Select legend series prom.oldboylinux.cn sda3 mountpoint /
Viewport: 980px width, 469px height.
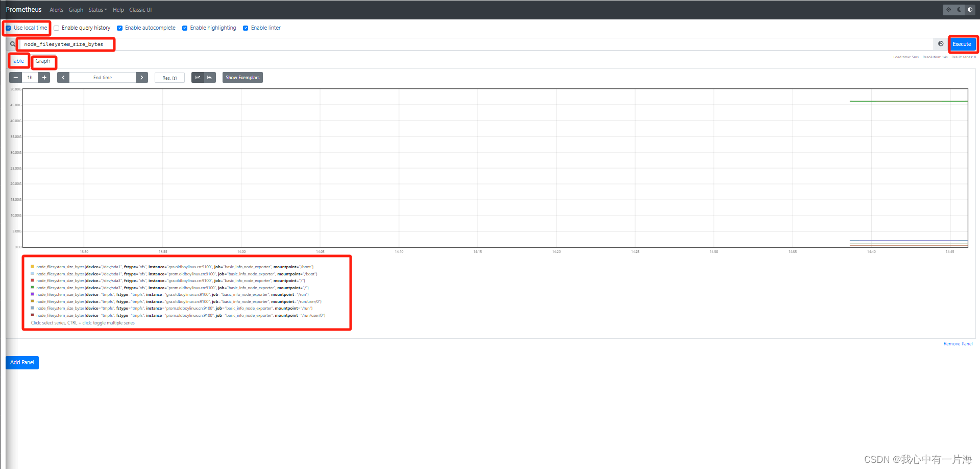click(x=173, y=288)
